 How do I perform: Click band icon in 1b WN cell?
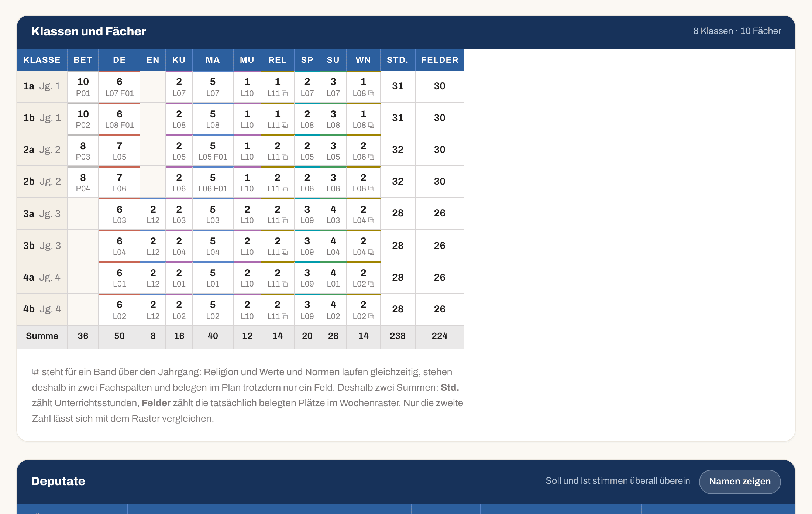click(371, 125)
